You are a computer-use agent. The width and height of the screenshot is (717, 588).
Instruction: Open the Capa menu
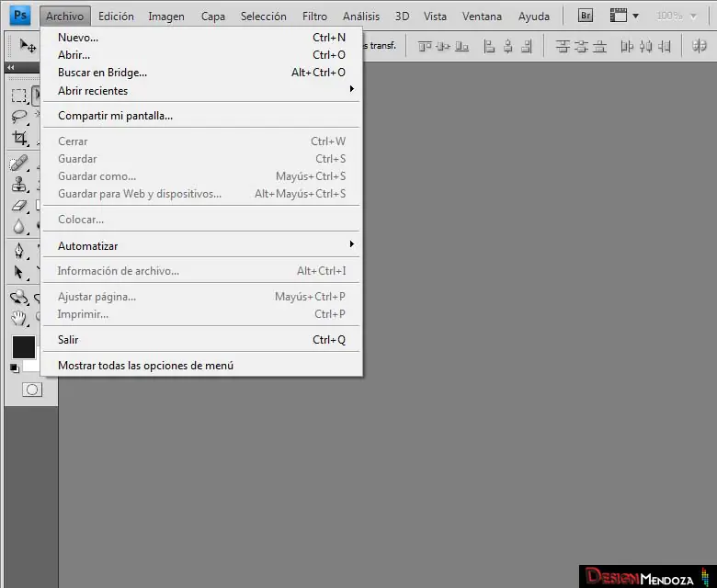(x=213, y=16)
